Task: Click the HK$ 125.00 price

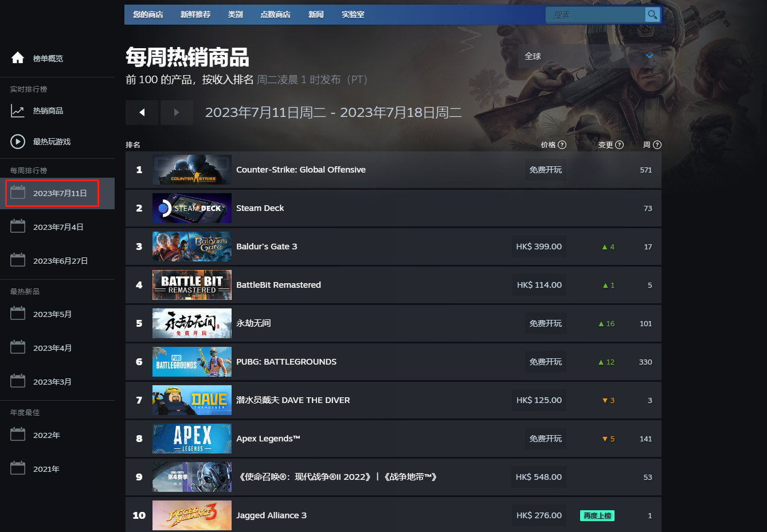Action: click(x=539, y=400)
